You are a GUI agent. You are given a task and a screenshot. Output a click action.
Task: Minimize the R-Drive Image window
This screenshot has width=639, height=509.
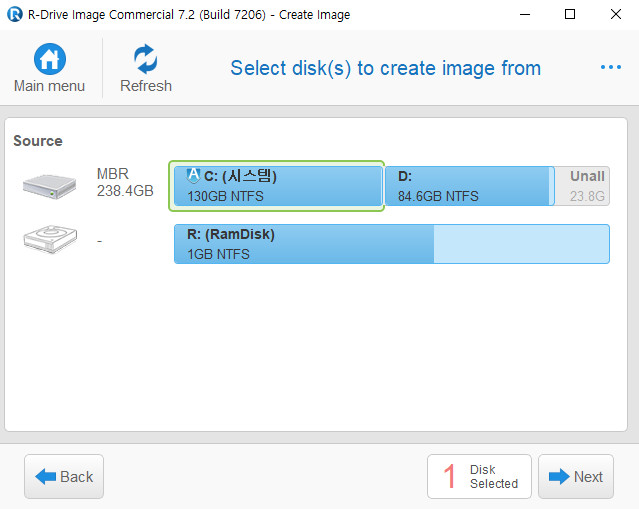[525, 14]
